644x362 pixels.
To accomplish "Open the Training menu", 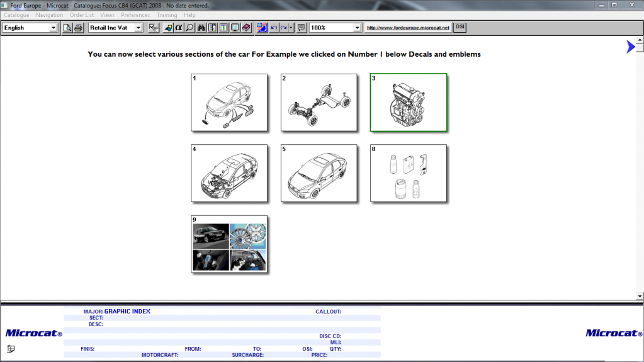I will point(167,14).
